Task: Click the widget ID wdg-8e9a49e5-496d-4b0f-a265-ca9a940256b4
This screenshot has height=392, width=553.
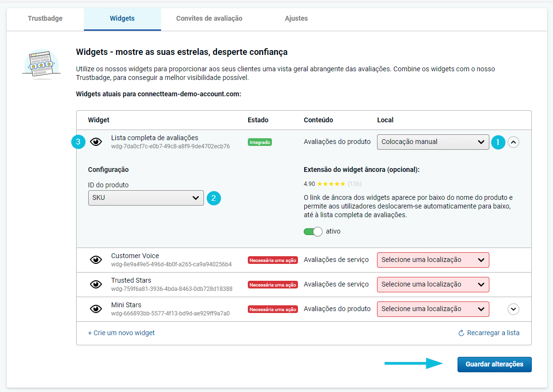Action: (x=172, y=264)
